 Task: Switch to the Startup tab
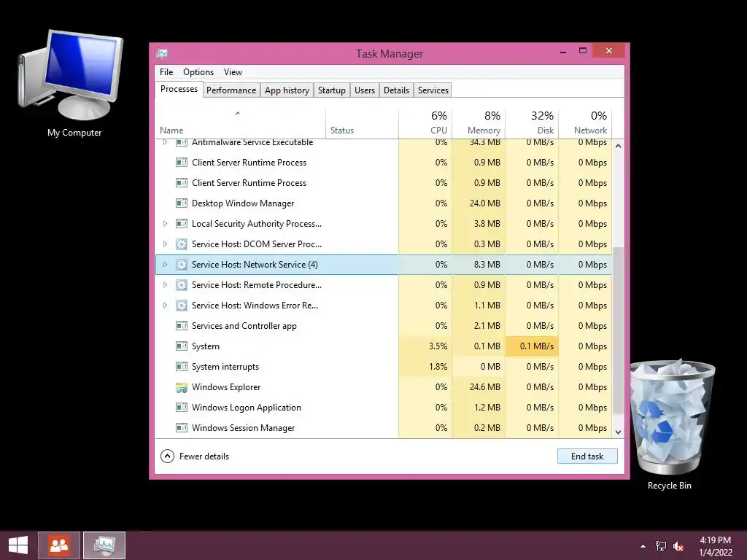(x=332, y=90)
